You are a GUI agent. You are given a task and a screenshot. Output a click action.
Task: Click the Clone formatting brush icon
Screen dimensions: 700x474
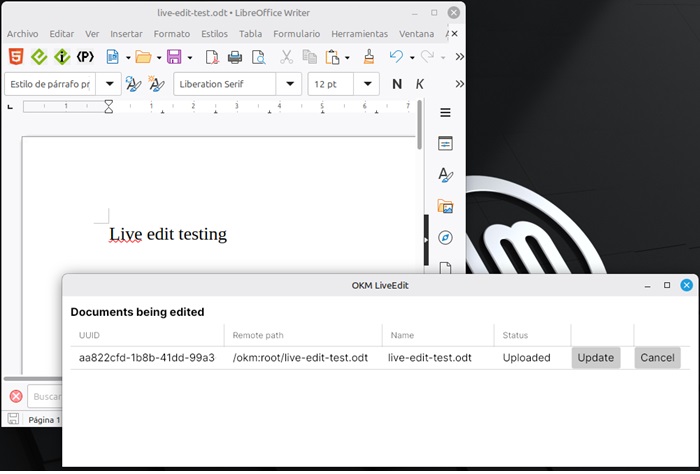(x=369, y=57)
